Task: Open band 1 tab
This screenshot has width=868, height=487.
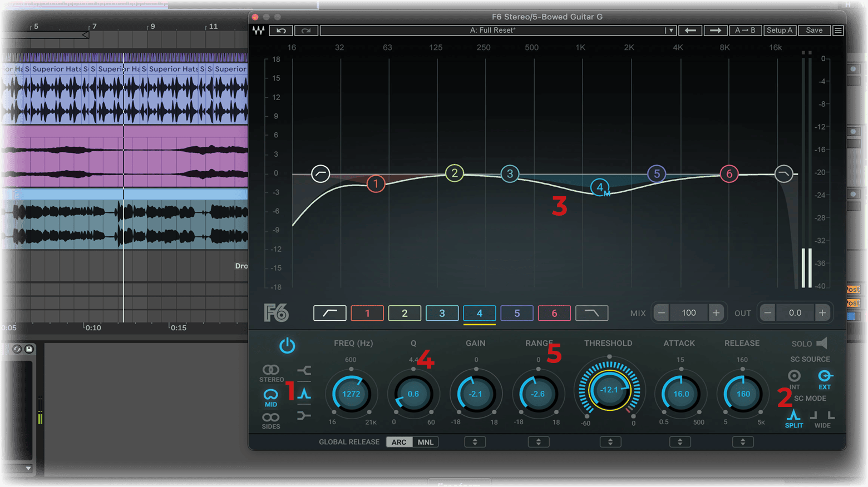Action: (x=367, y=313)
